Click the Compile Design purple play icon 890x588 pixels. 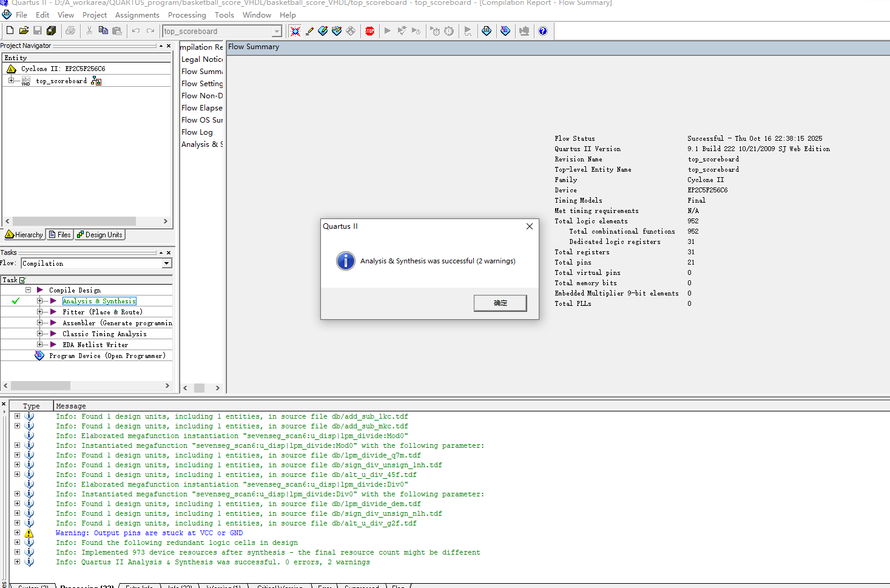(x=40, y=290)
